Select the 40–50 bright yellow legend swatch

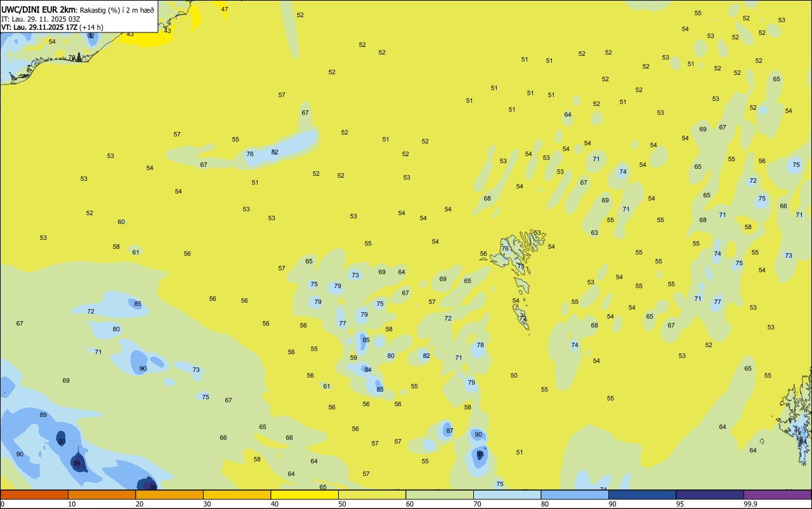[304, 494]
